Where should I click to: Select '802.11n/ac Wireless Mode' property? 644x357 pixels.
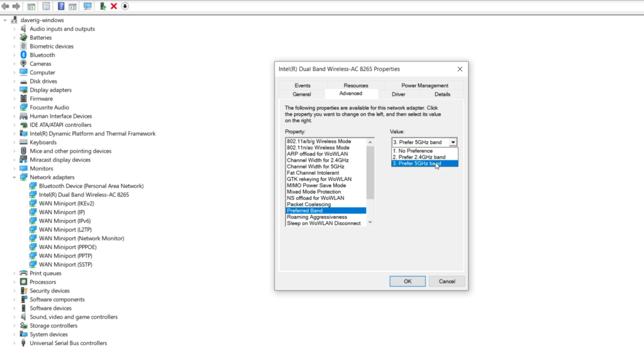pos(326,148)
